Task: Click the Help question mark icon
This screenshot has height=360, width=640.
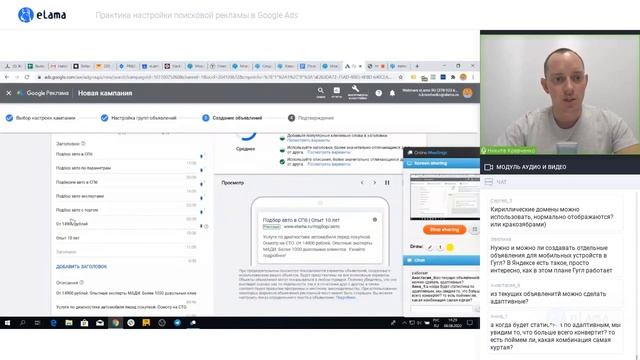Action: 379,93
